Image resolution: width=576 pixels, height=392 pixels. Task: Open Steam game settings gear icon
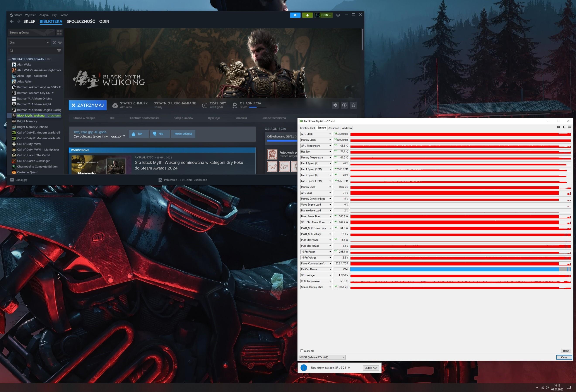[x=335, y=105]
